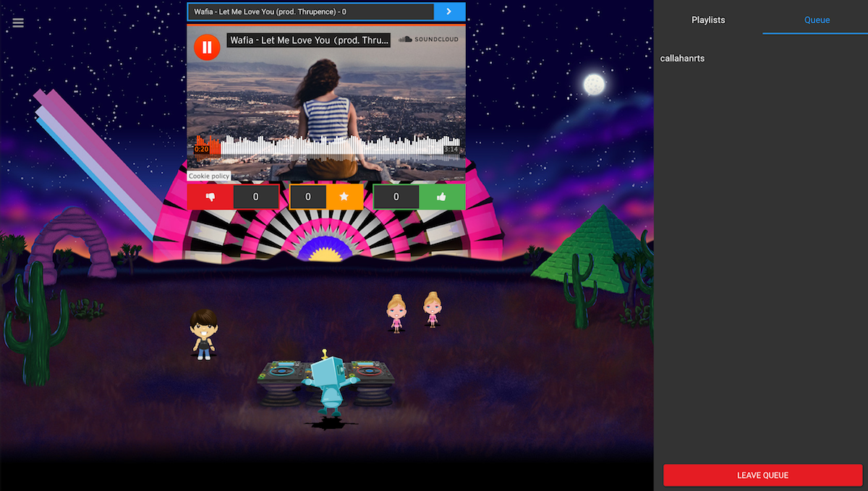The height and width of the screenshot is (491, 868).
Task: Select callahanrts in the queue list
Action: 682,58
